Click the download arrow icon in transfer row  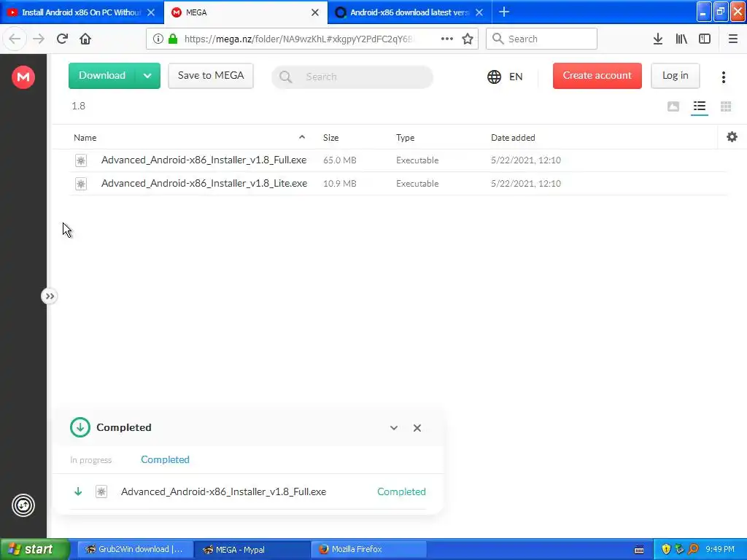78,491
